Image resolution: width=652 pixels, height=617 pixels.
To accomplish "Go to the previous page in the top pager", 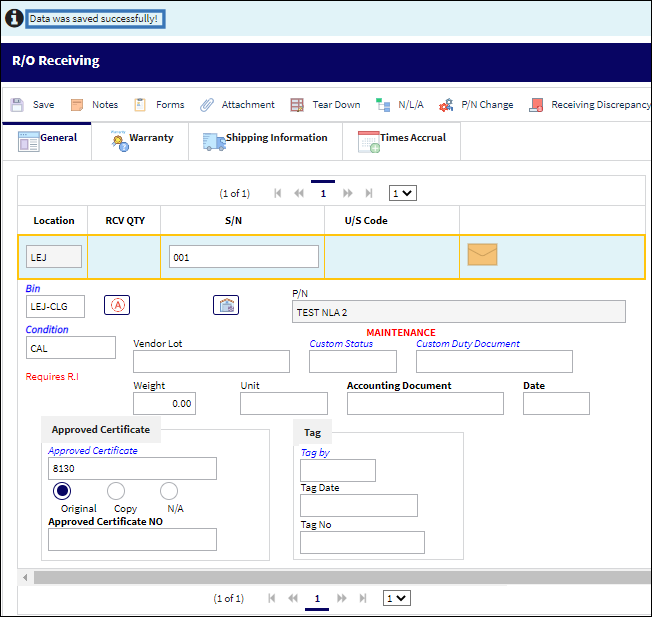I will tap(299, 193).
